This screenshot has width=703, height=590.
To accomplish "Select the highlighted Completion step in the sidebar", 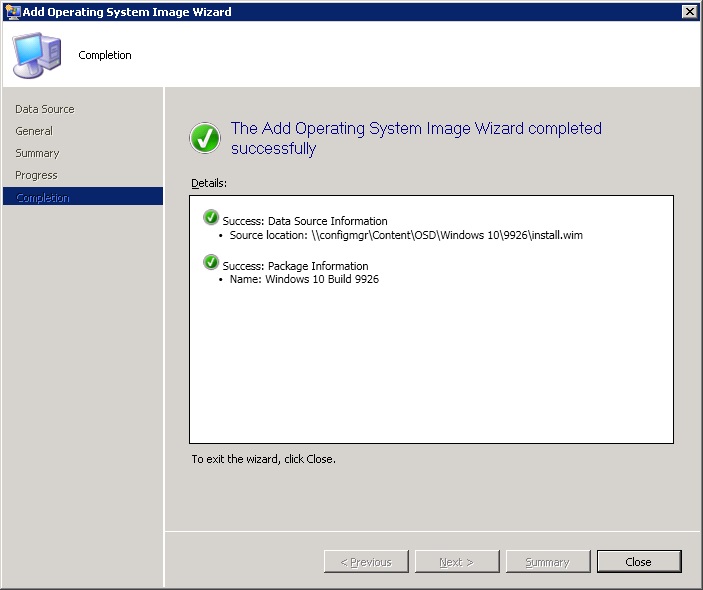I will 42,197.
